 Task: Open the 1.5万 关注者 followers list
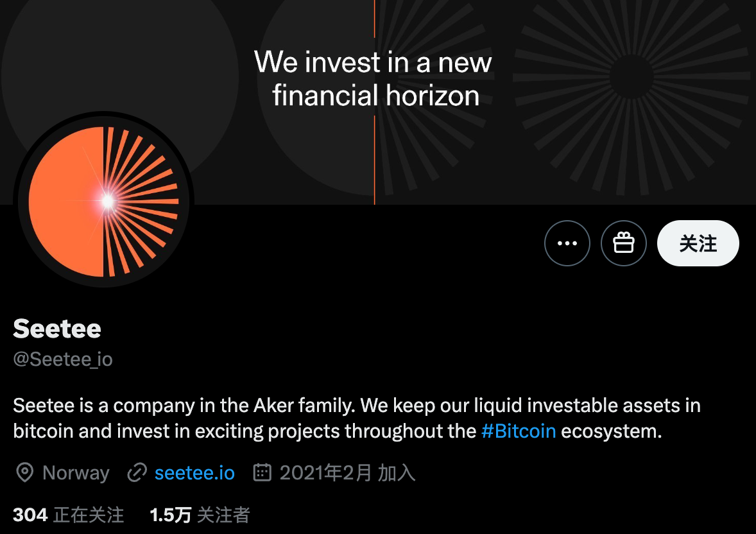[200, 515]
